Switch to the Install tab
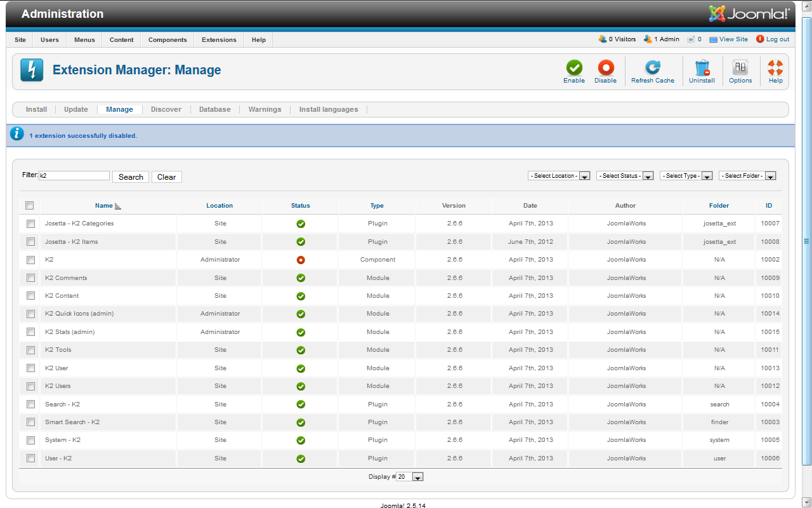This screenshot has width=812, height=508. (36, 109)
